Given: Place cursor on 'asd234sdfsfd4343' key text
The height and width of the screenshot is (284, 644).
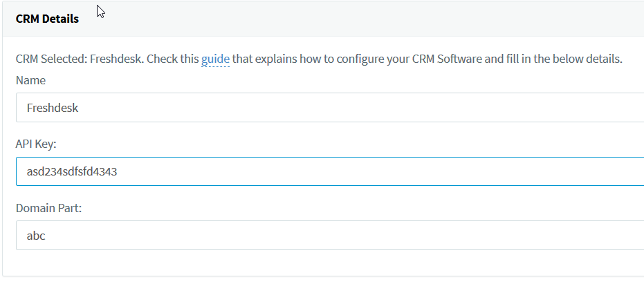Looking at the screenshot, I should (x=72, y=172).
